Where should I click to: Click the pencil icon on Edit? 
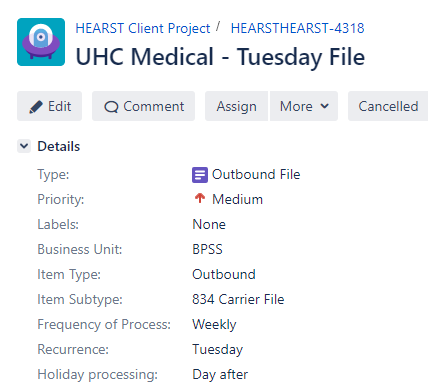coord(36,107)
